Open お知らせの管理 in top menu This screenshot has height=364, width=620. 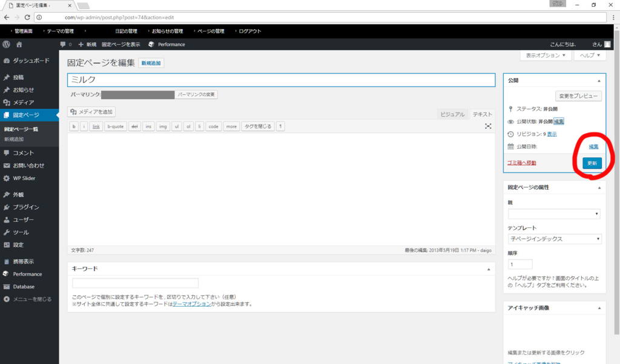tap(167, 31)
